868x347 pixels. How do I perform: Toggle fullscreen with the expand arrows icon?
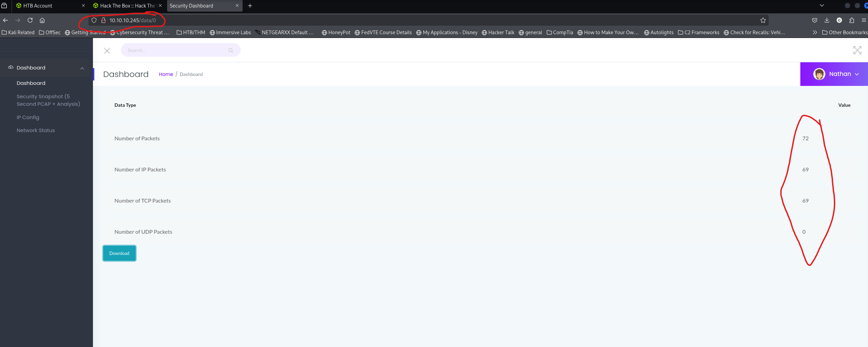click(x=857, y=50)
